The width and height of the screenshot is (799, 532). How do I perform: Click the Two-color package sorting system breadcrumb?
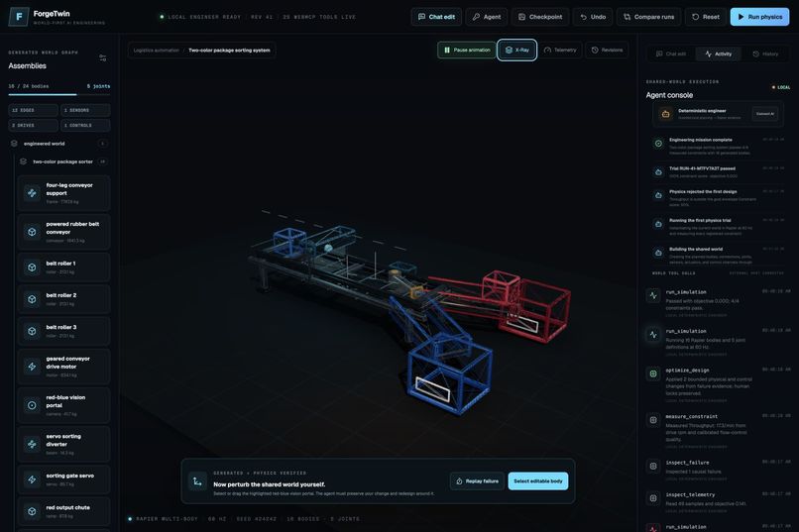click(x=229, y=51)
